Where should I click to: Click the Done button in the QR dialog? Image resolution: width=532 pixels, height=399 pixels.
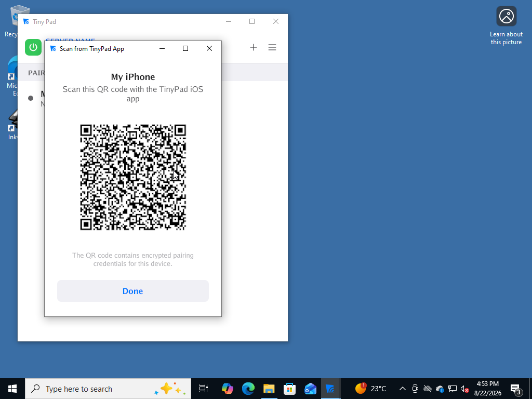[132, 291]
